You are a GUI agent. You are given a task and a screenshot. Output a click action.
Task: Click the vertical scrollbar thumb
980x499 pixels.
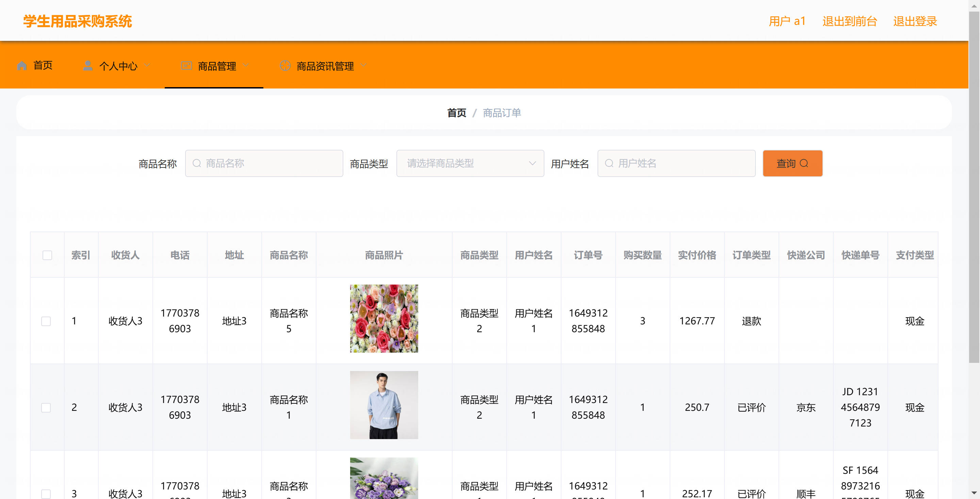(974, 187)
